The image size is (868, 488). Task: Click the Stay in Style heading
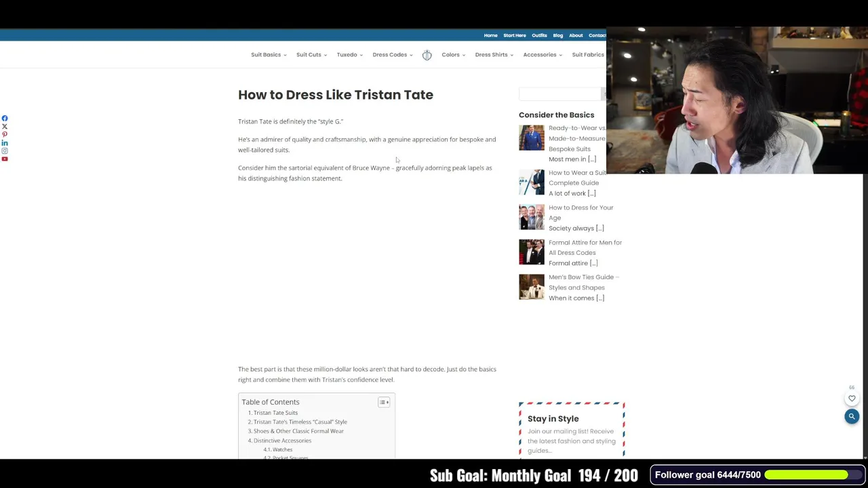[553, 419]
